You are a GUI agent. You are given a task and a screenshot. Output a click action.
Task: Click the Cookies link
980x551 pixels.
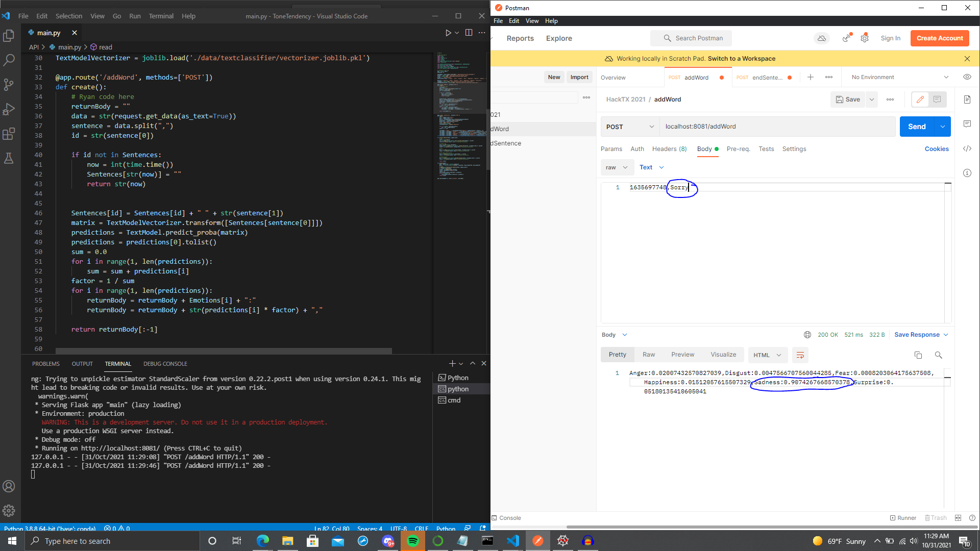[937, 149]
